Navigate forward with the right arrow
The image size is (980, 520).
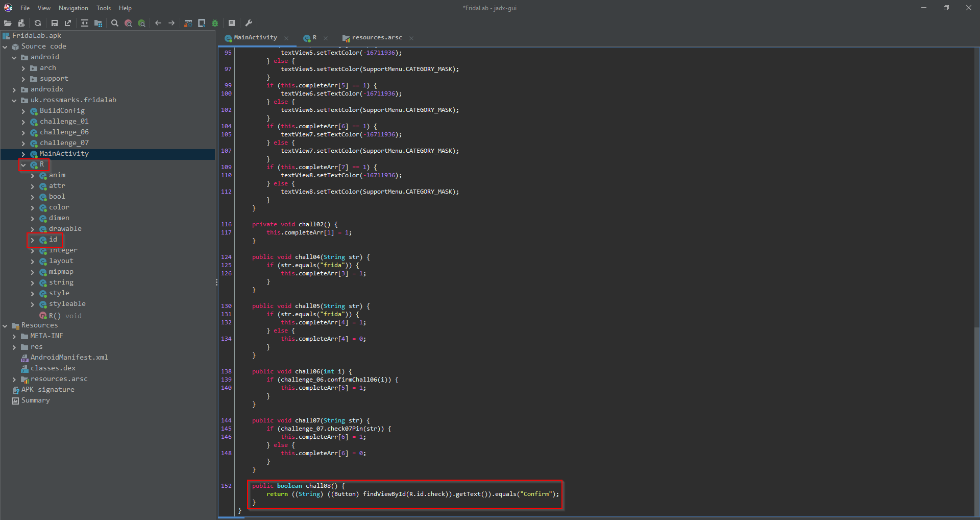171,23
